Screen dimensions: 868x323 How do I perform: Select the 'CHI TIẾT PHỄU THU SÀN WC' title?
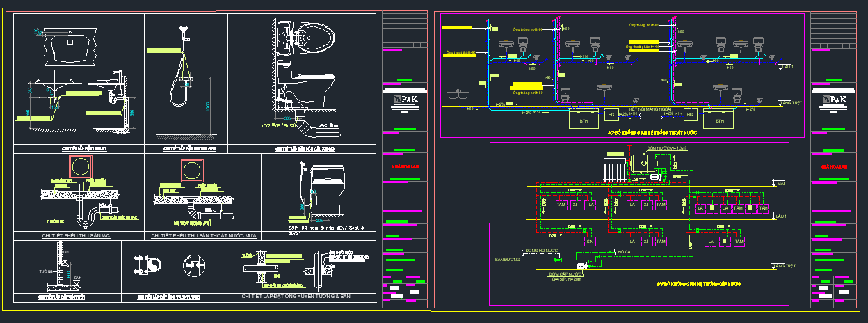tap(78, 237)
